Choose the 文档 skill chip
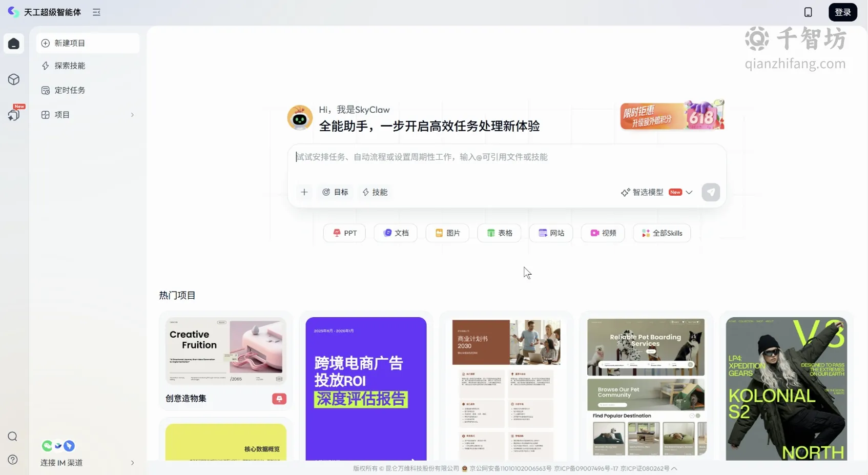Screen dimensions: 868x475 [396, 233]
